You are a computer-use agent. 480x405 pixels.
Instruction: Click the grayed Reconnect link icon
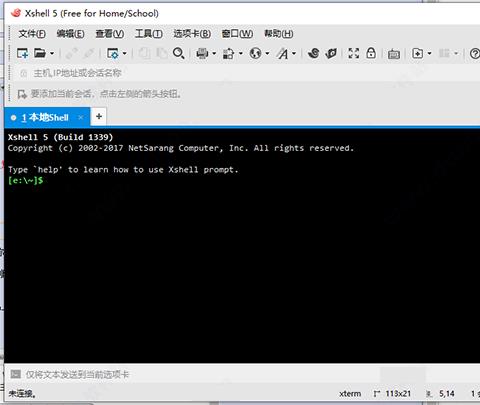tap(72, 53)
